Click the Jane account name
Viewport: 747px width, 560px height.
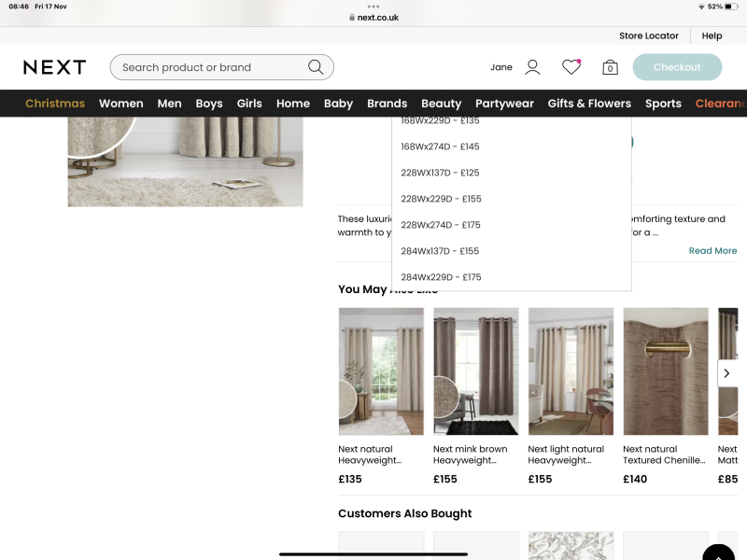(x=501, y=67)
